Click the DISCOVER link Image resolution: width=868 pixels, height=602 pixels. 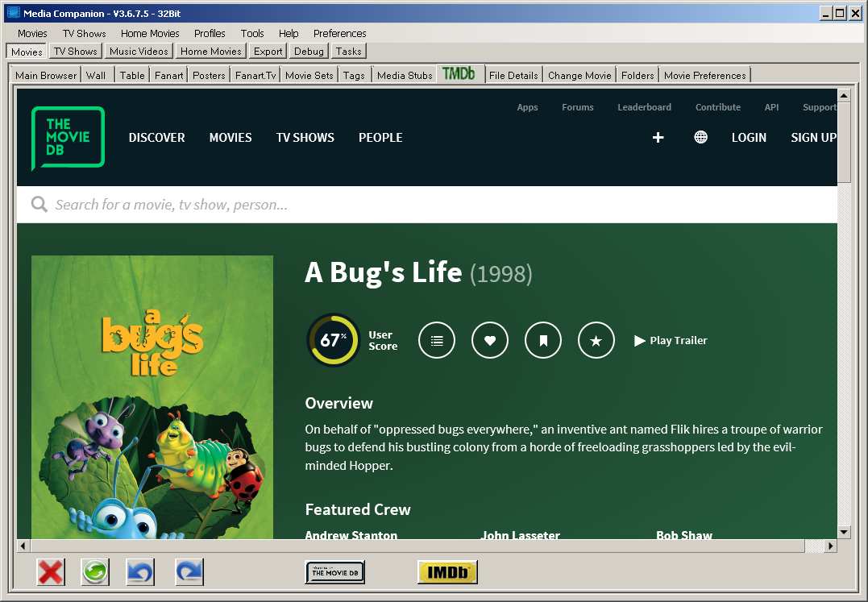pos(156,137)
